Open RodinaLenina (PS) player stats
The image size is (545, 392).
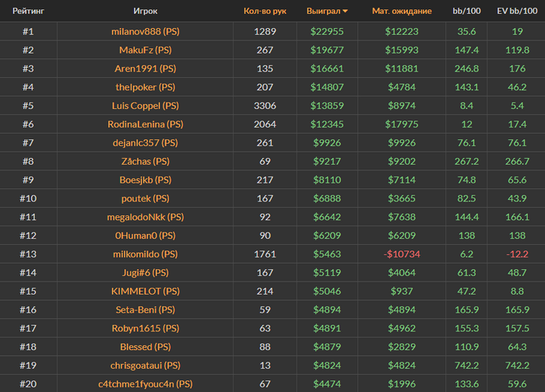pyautogui.click(x=146, y=124)
